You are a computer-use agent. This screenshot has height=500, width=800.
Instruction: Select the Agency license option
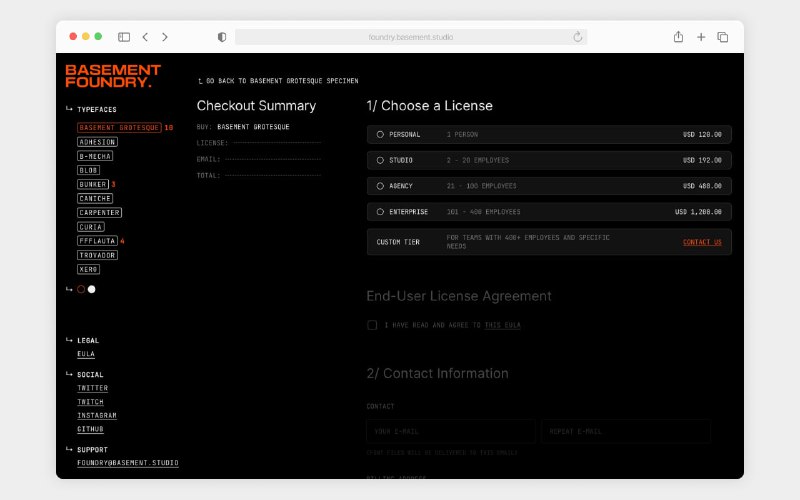click(549, 186)
